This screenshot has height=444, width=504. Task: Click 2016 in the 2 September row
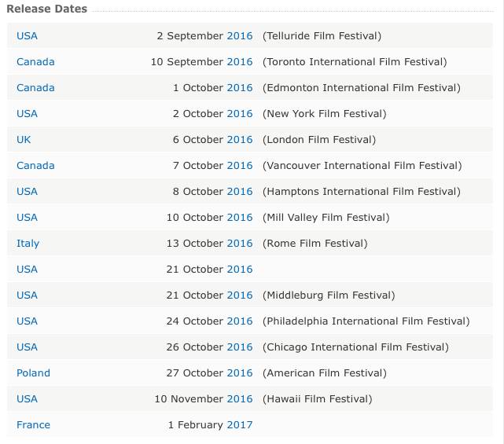pyautogui.click(x=240, y=36)
